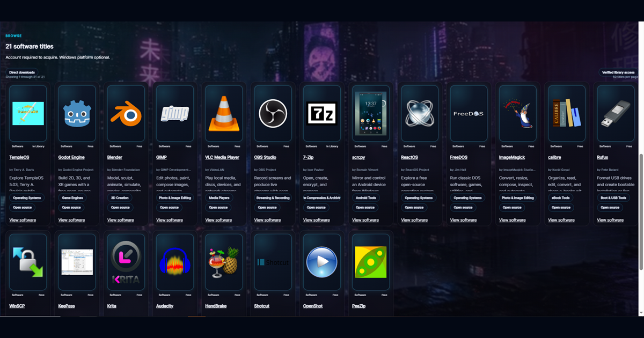Click the Media Players tag

click(218, 198)
